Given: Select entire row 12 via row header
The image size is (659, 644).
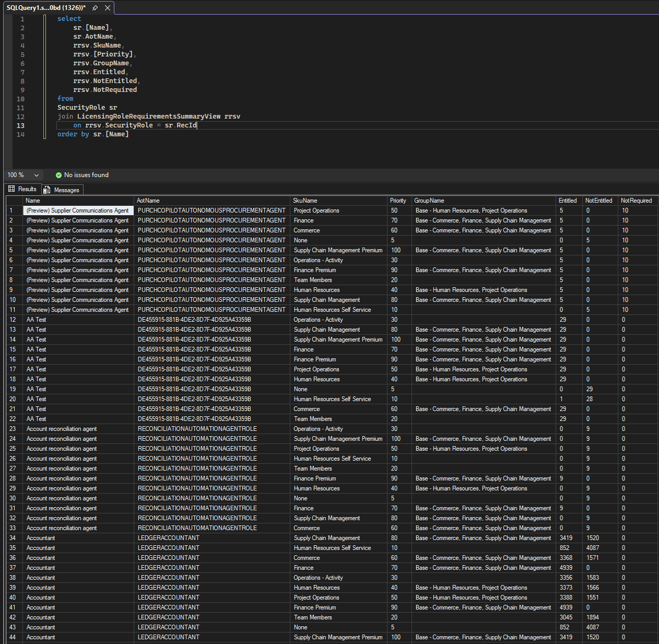Looking at the screenshot, I should coord(14,320).
